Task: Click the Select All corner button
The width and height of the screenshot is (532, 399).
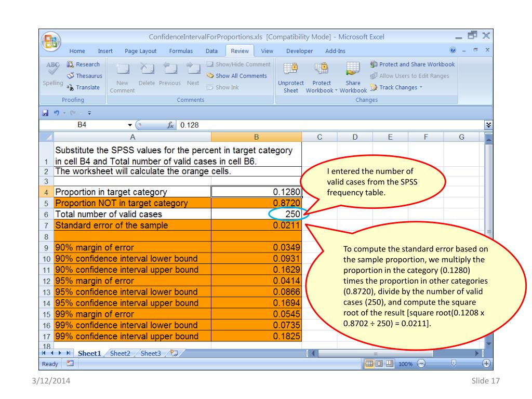Action: click(x=46, y=137)
